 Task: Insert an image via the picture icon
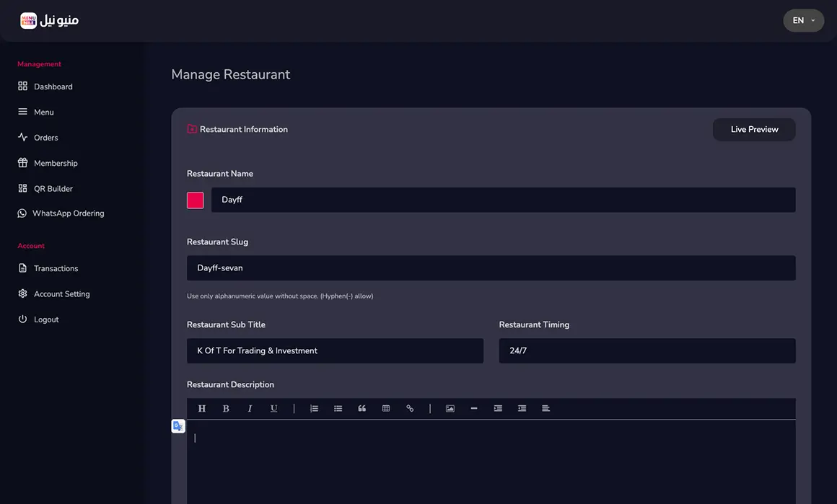(x=450, y=409)
